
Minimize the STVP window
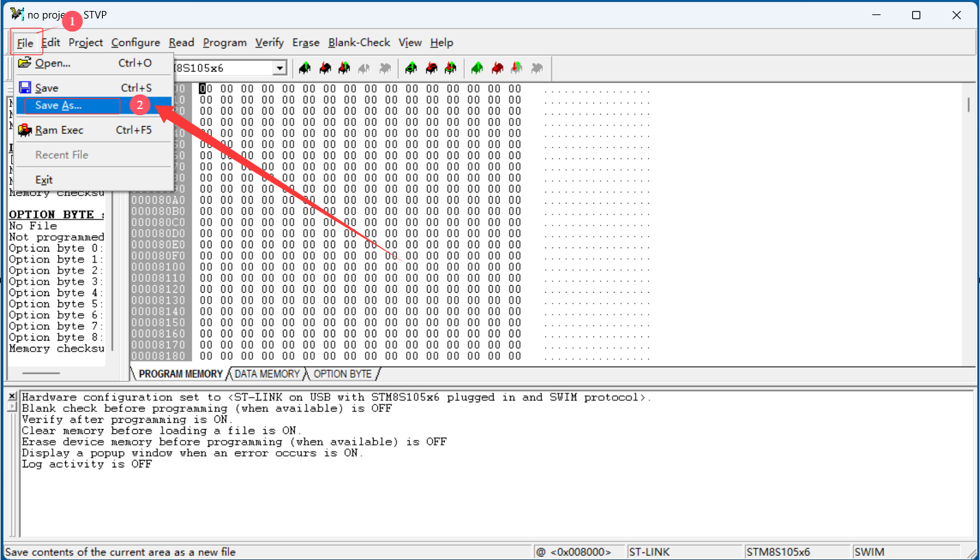(x=877, y=15)
